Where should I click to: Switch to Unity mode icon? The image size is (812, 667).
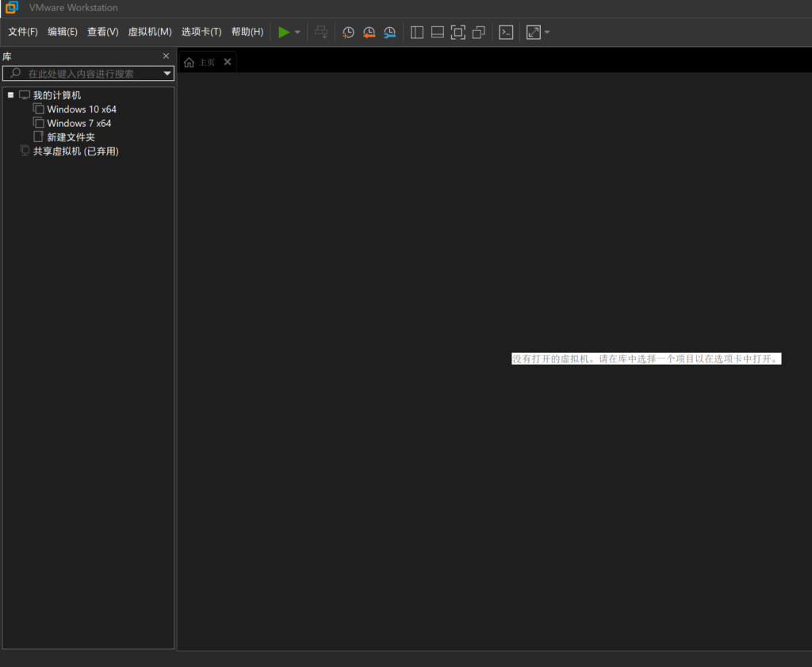point(478,33)
